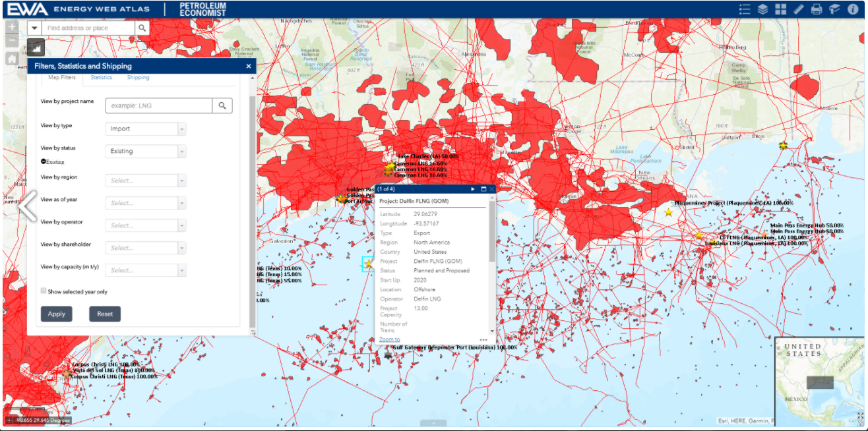The image size is (868, 431).
Task: Click the Apply filters button
Action: point(56,314)
